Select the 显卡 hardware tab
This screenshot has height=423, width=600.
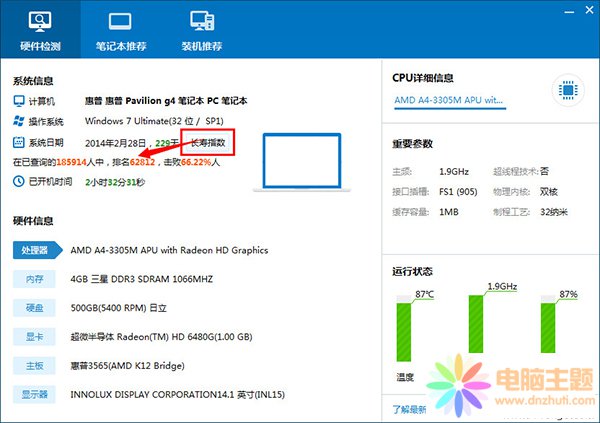pos(36,338)
